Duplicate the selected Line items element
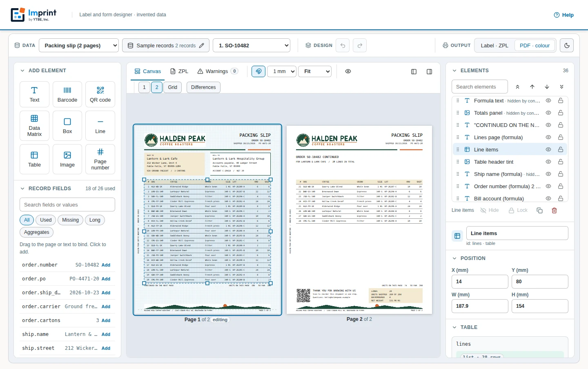The width and height of the screenshot is (588, 369). pyautogui.click(x=539, y=210)
